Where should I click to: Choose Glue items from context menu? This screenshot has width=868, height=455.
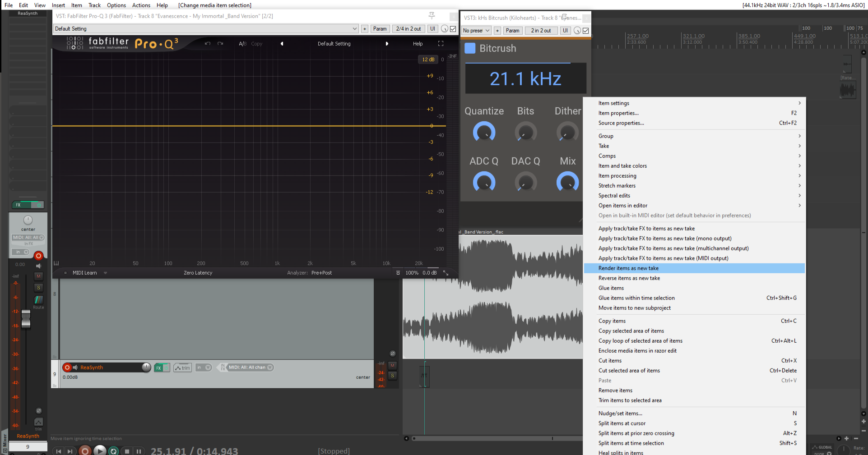coord(694,288)
